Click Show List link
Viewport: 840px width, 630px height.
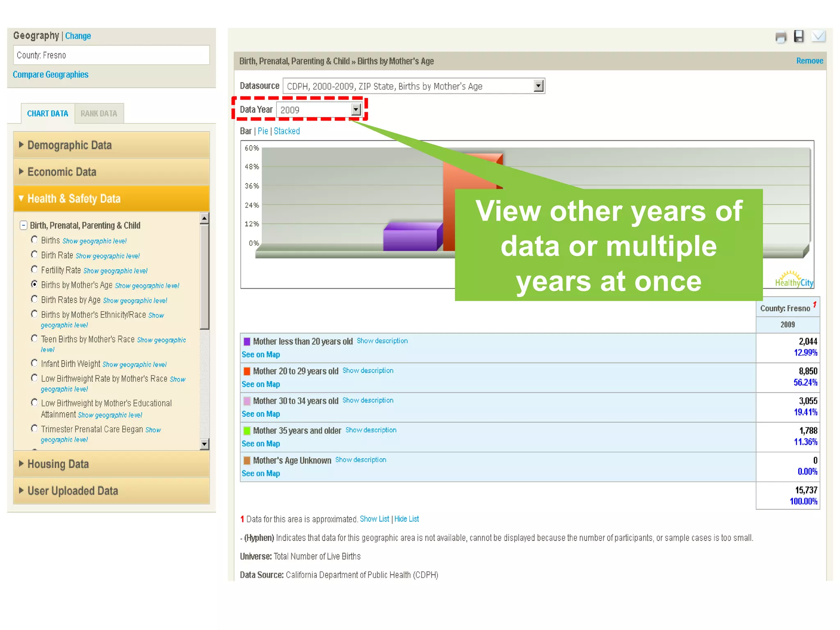(374, 519)
